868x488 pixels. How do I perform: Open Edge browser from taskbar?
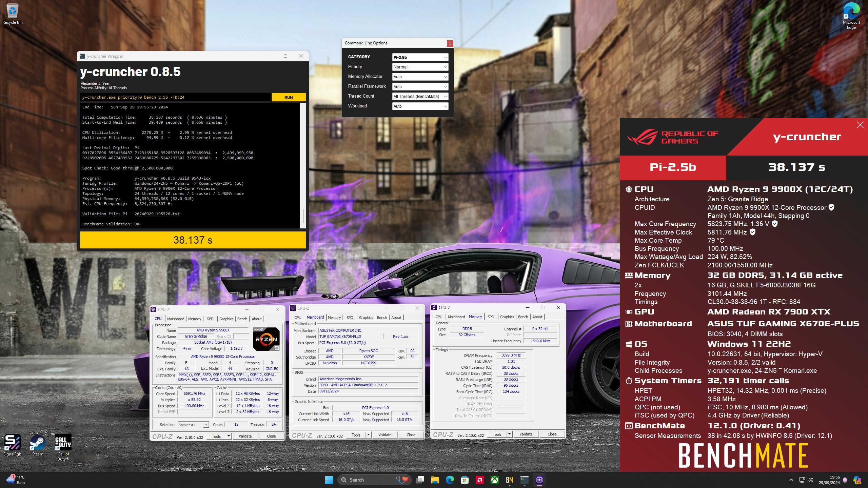(x=450, y=480)
